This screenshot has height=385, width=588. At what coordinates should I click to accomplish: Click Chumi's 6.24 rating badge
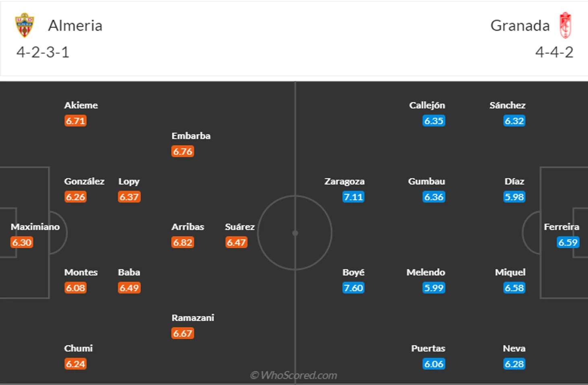pyautogui.click(x=75, y=364)
